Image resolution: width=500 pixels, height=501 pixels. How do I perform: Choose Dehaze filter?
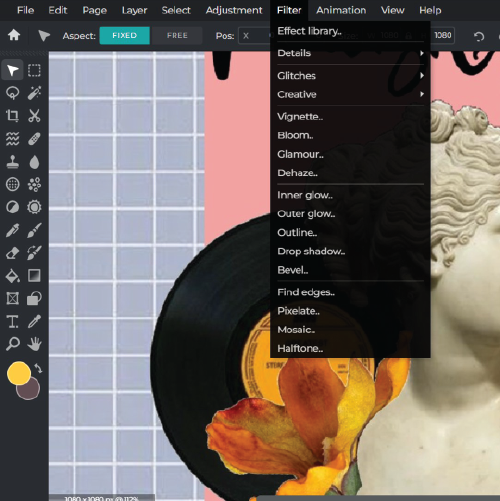pyautogui.click(x=350, y=173)
